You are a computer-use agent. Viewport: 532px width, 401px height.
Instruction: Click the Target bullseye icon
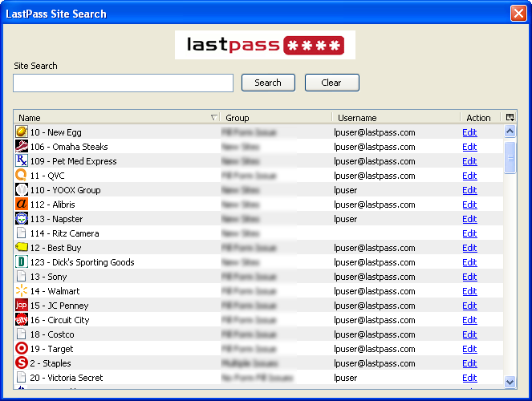(22, 348)
